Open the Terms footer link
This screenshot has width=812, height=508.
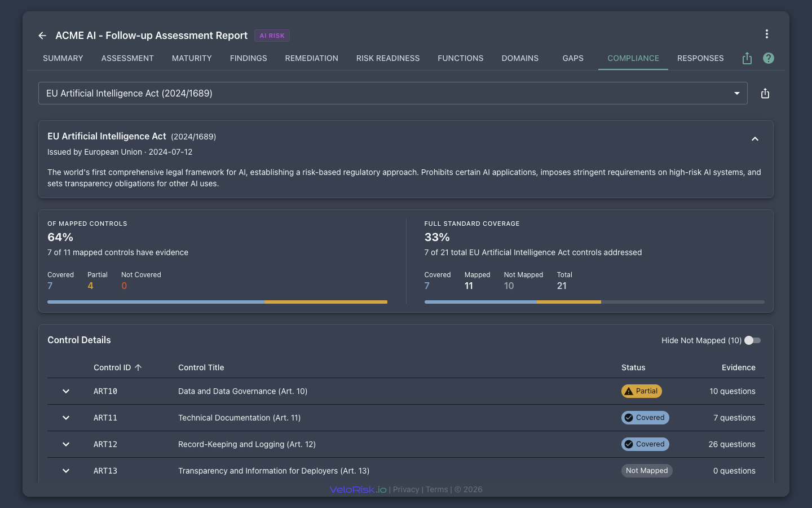[437, 489]
